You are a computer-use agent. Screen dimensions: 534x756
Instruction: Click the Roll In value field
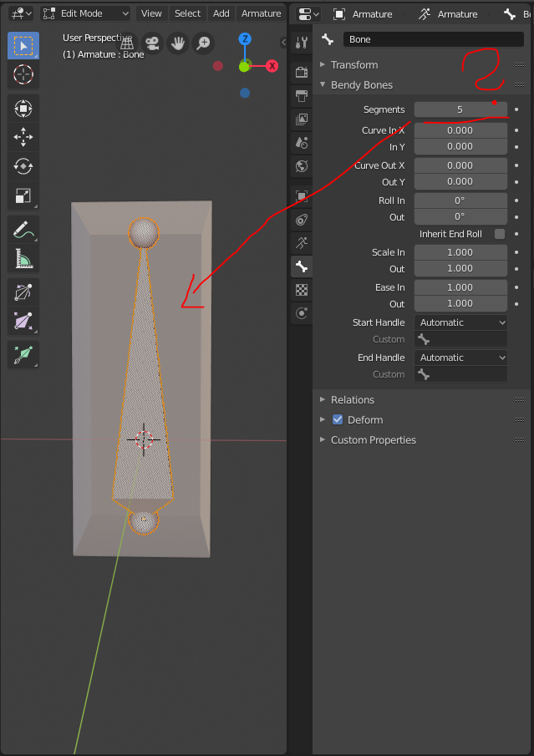460,200
